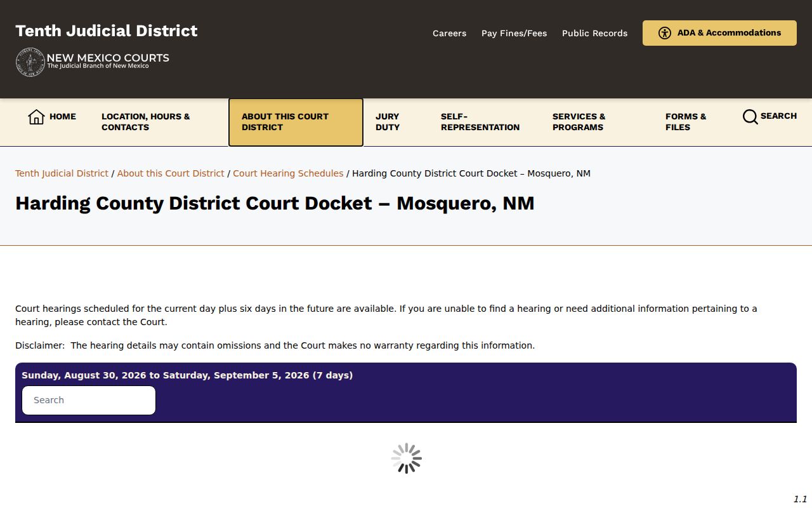Click the Harding County District Court Docket heading
Screen dimensions: 812x508
(x=275, y=203)
